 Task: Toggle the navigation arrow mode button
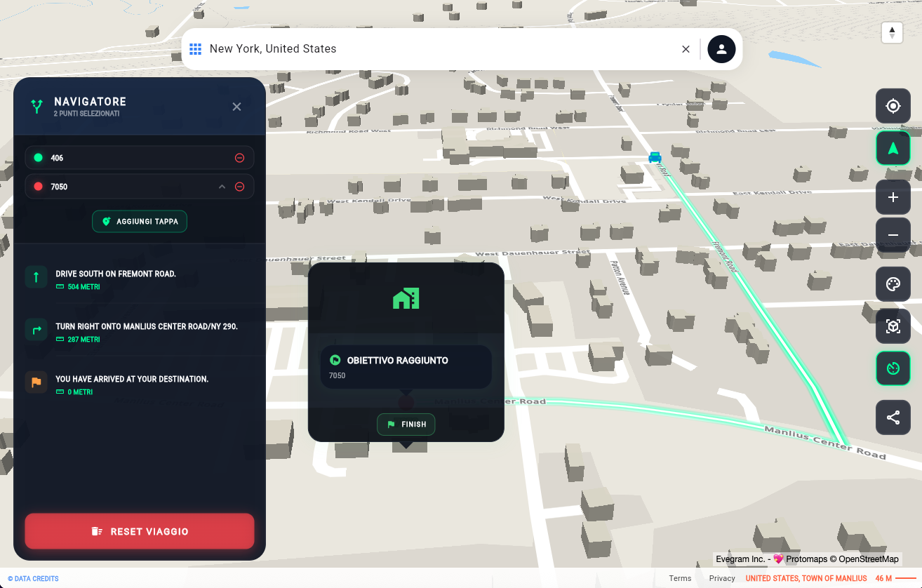pyautogui.click(x=893, y=149)
